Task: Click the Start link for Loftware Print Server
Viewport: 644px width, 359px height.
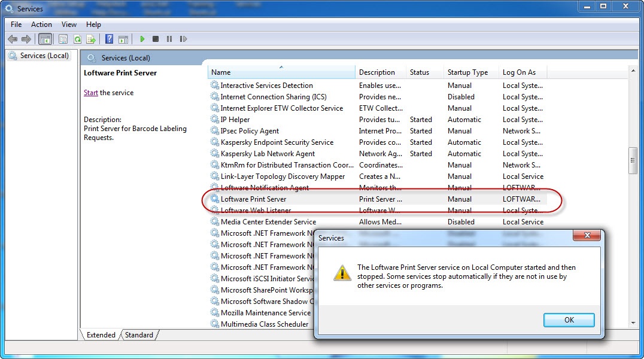Action: 91,92
